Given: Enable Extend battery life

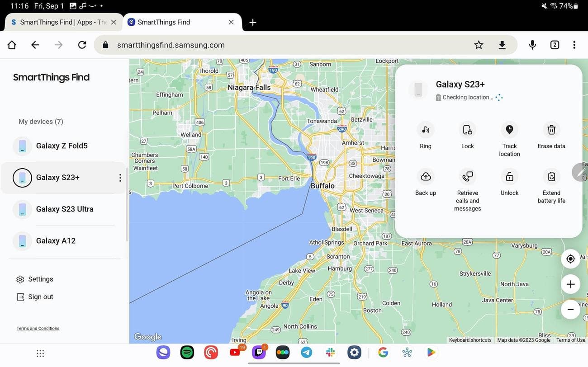Looking at the screenshot, I should click(551, 177).
